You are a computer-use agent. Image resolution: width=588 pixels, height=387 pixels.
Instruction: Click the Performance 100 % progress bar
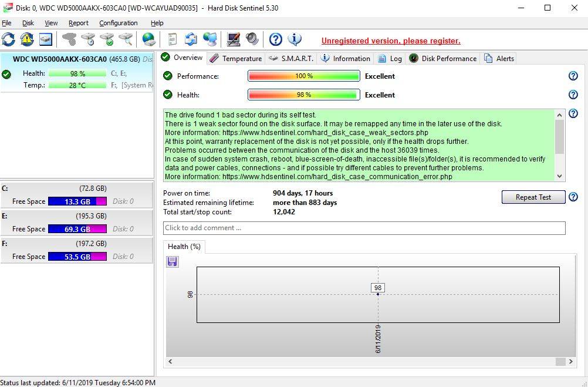[x=304, y=76]
